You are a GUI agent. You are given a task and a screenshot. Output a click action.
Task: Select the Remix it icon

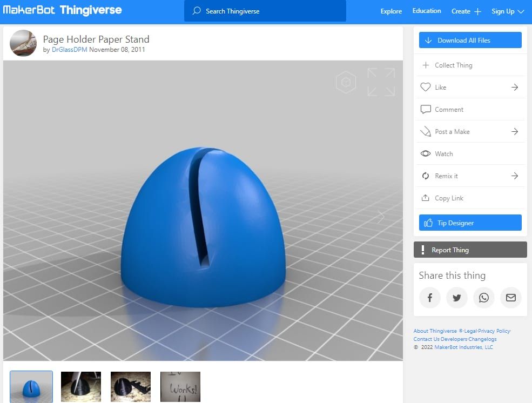[426, 176]
